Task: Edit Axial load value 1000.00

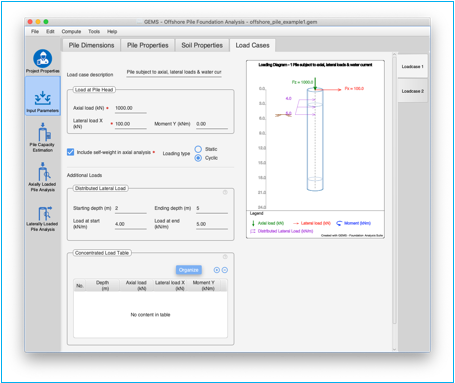Action: coord(131,108)
